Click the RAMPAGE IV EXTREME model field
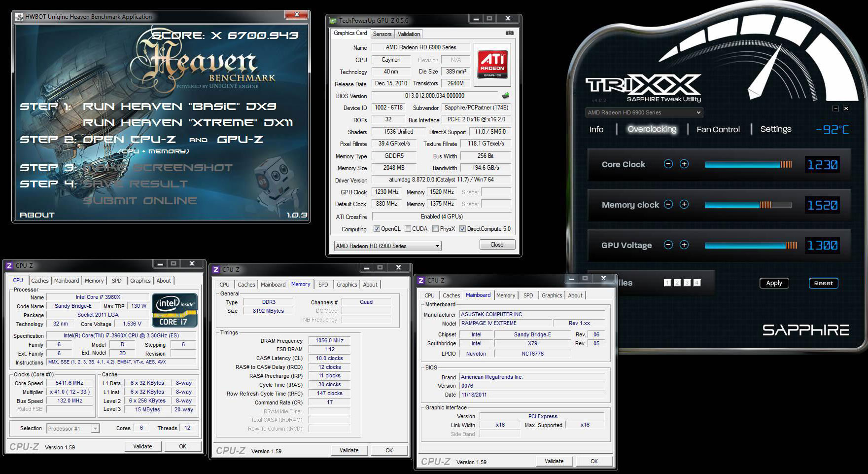 click(505, 323)
